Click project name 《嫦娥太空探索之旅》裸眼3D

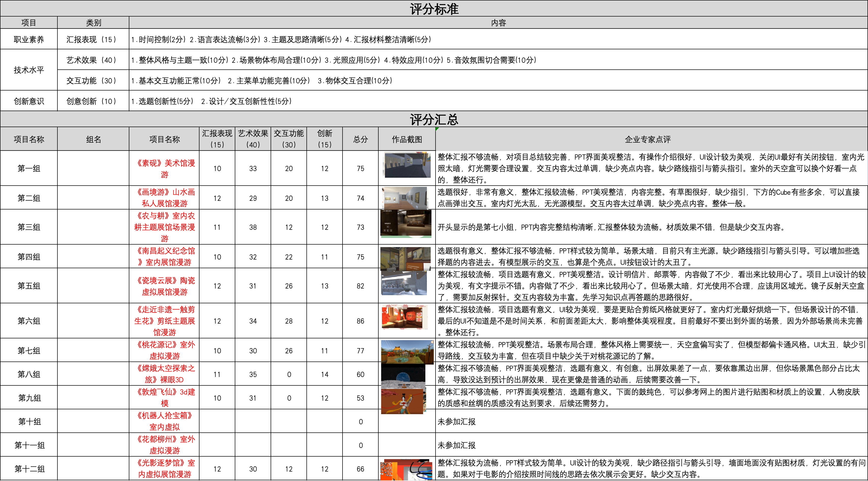point(164,373)
